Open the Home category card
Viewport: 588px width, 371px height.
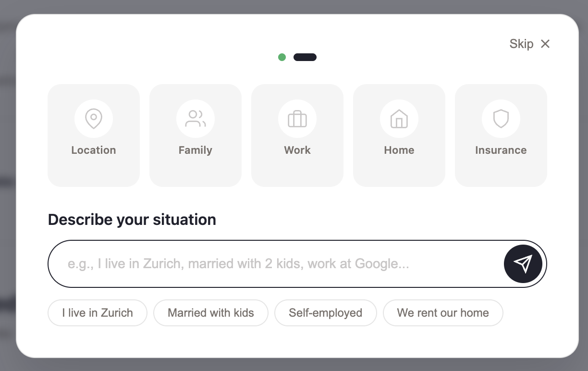point(399,136)
